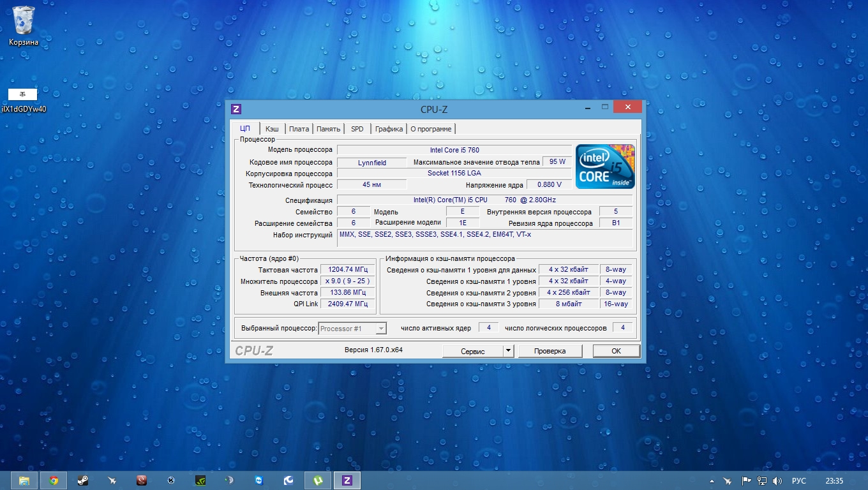Open the Память tab
Viewport: 868px width, 490px height.
coord(328,129)
